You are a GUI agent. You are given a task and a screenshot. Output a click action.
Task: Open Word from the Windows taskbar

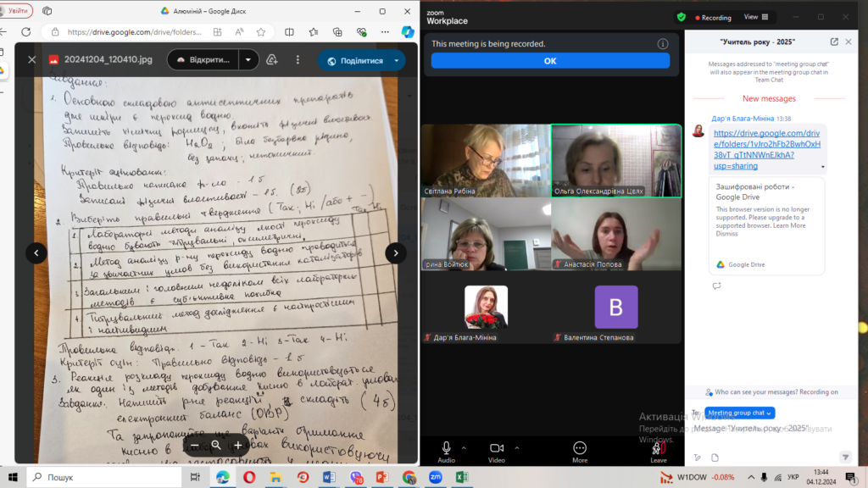[x=328, y=478]
